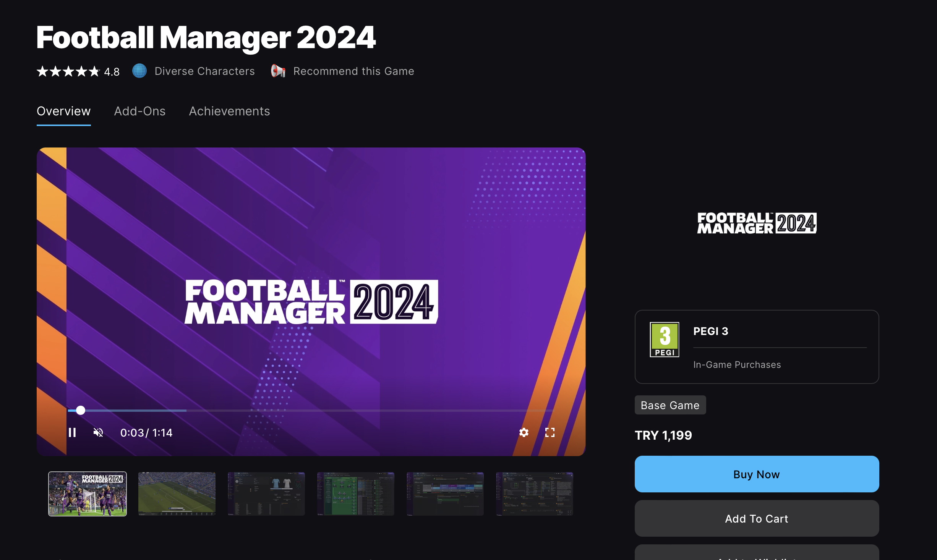Click the megaphone Recommend icon
This screenshot has width=937, height=560.
pos(278,71)
